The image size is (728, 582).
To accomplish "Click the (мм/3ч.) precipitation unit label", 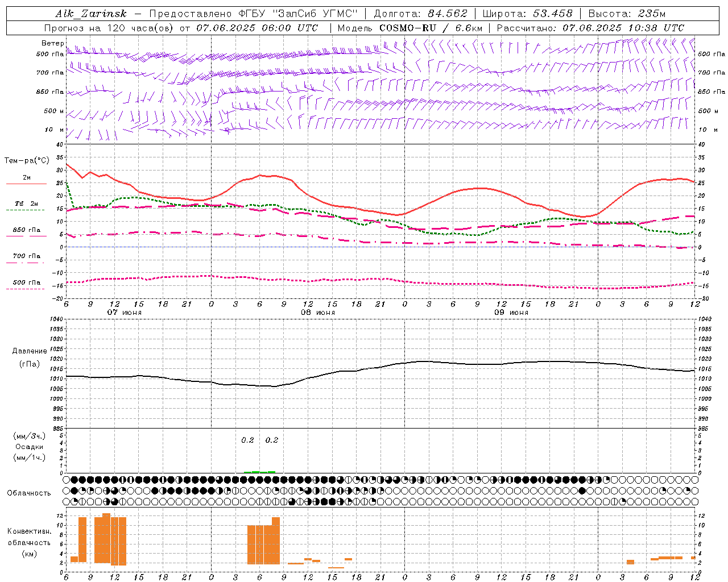I will 30,436.
